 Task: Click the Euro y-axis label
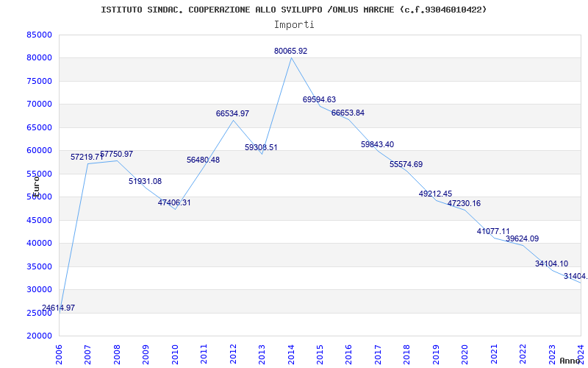point(36,186)
